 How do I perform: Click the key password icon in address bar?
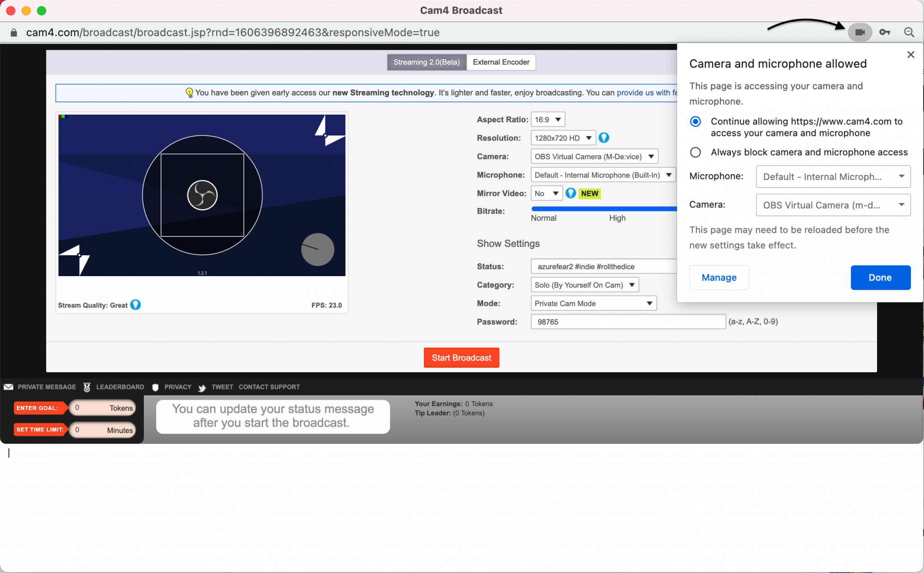[884, 32]
